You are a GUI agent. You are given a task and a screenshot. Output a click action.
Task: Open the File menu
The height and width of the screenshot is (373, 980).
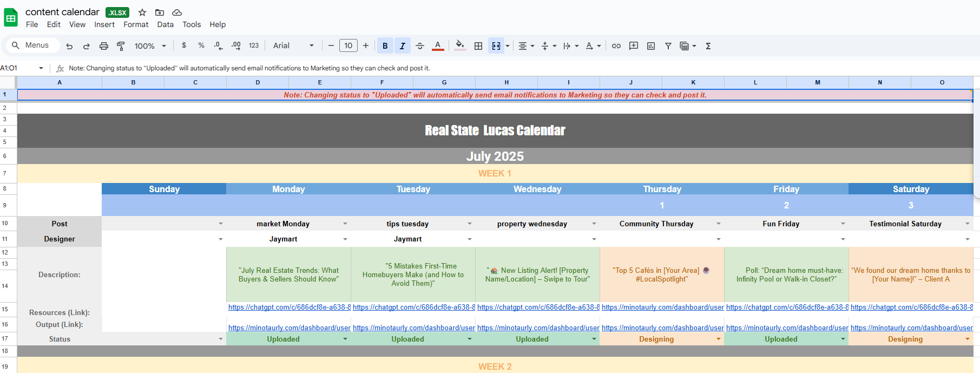(x=32, y=24)
